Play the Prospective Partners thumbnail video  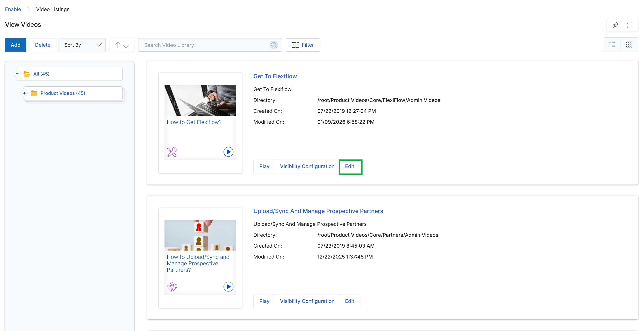coord(228,286)
